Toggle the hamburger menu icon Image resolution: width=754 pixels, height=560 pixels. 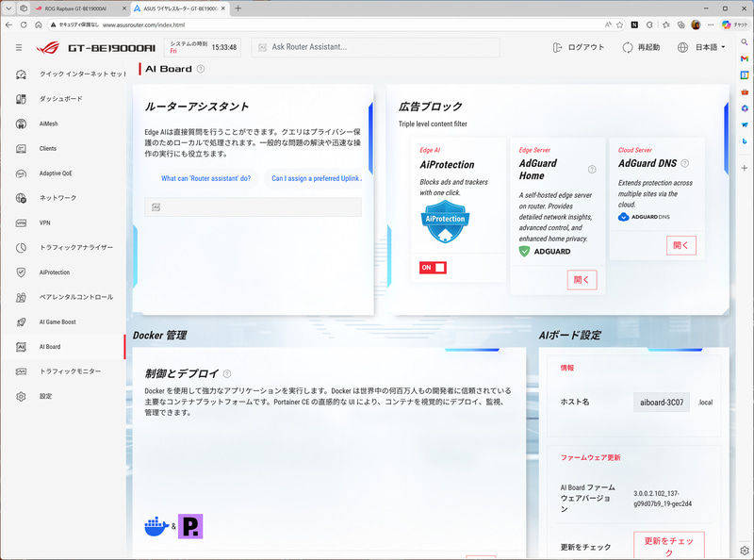(x=19, y=48)
